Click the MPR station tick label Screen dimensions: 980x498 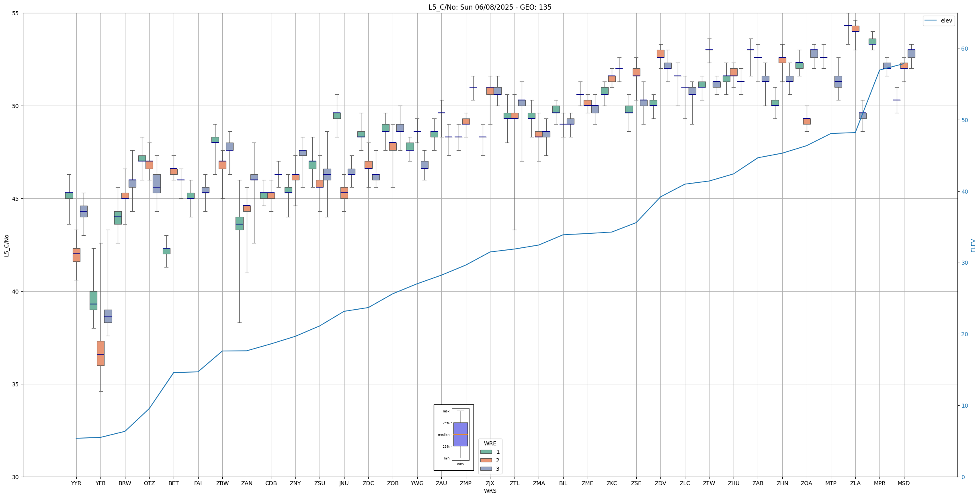coord(879,483)
